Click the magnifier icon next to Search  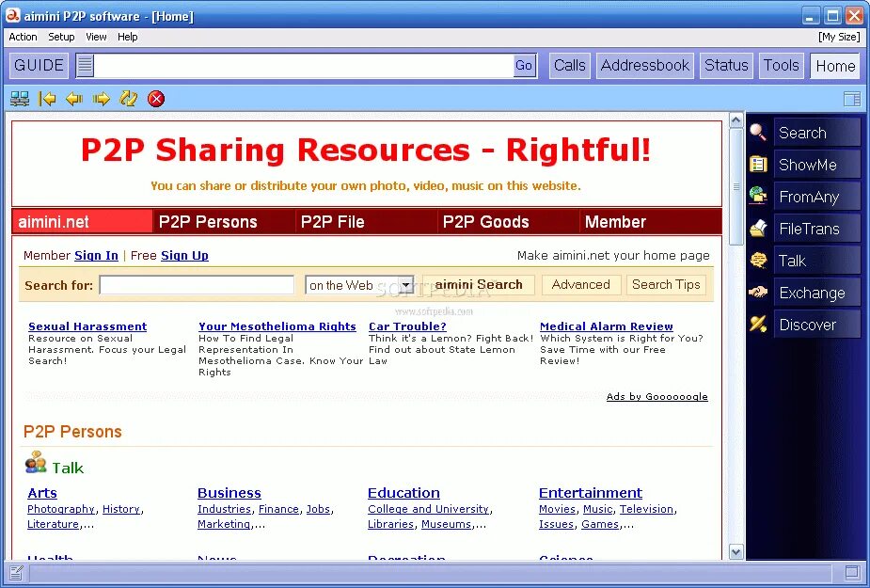pos(758,132)
